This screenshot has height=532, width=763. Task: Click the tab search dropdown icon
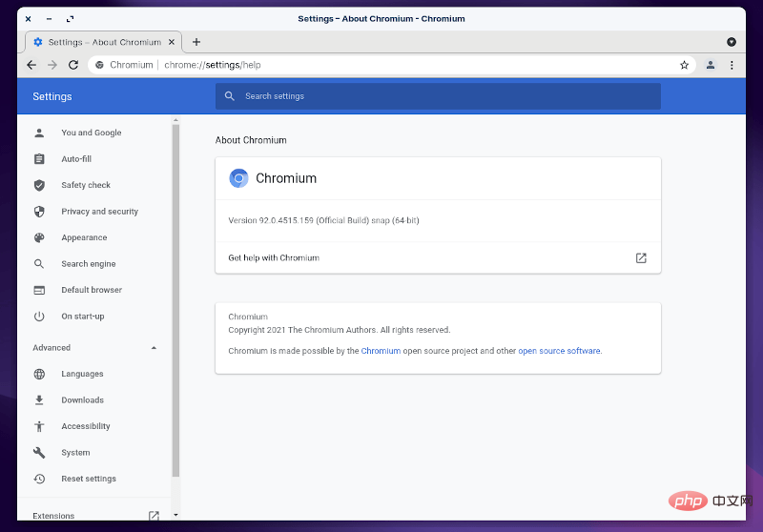pos(731,42)
